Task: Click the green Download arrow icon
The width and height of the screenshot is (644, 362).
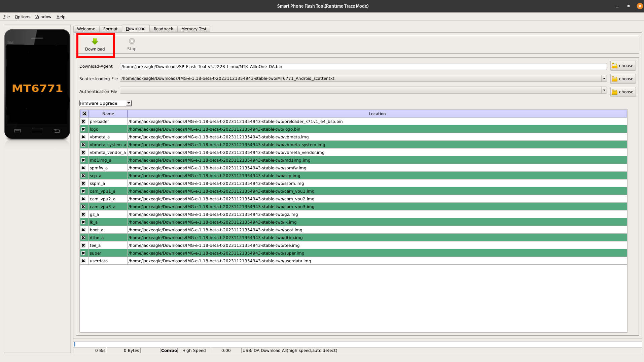Action: 95,41
